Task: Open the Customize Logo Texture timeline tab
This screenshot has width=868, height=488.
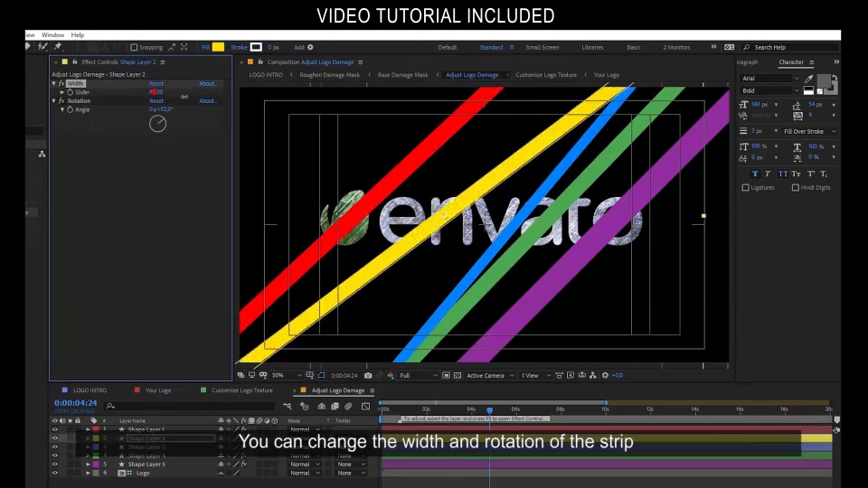Action: [x=242, y=390]
